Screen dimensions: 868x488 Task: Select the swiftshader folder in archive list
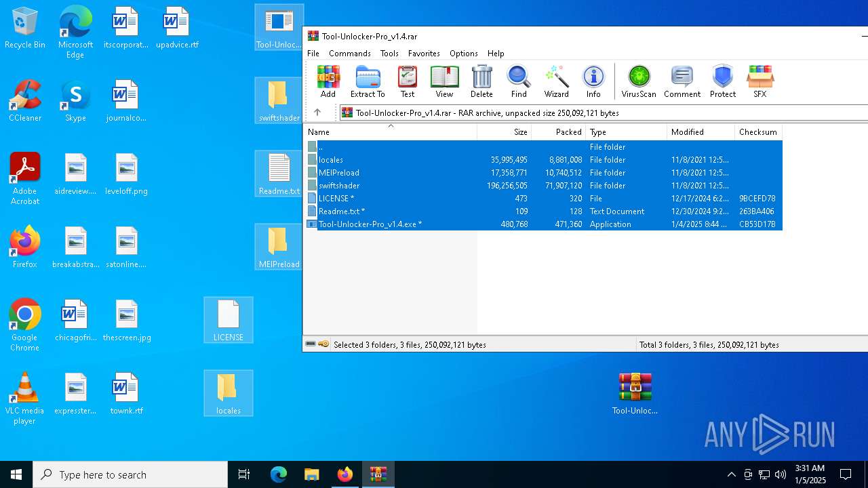pyautogui.click(x=543, y=186)
